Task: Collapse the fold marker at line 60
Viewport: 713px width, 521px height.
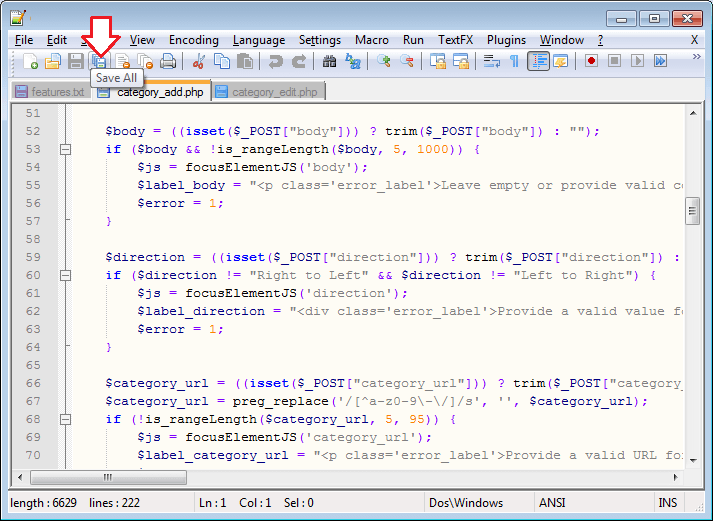Action: point(66,275)
